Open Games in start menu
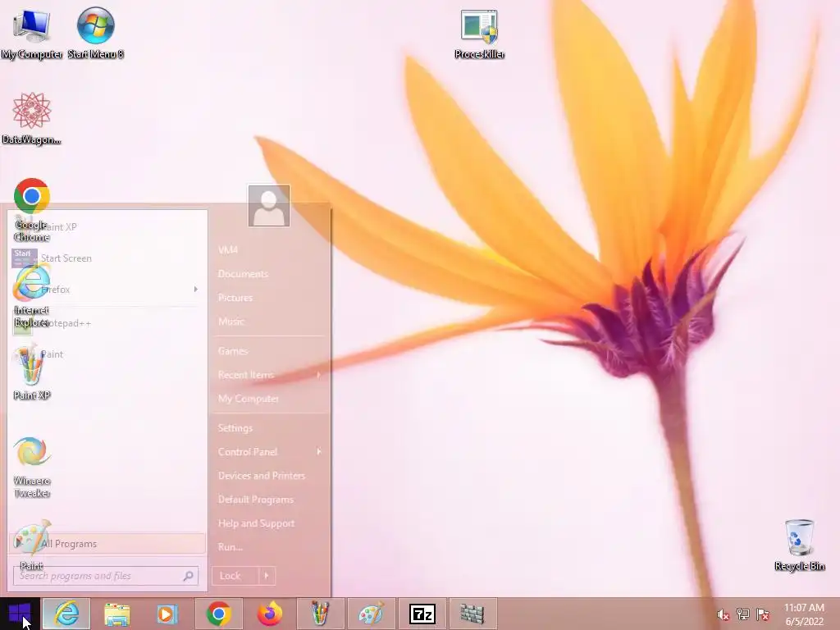This screenshot has height=630, width=840. coord(233,351)
